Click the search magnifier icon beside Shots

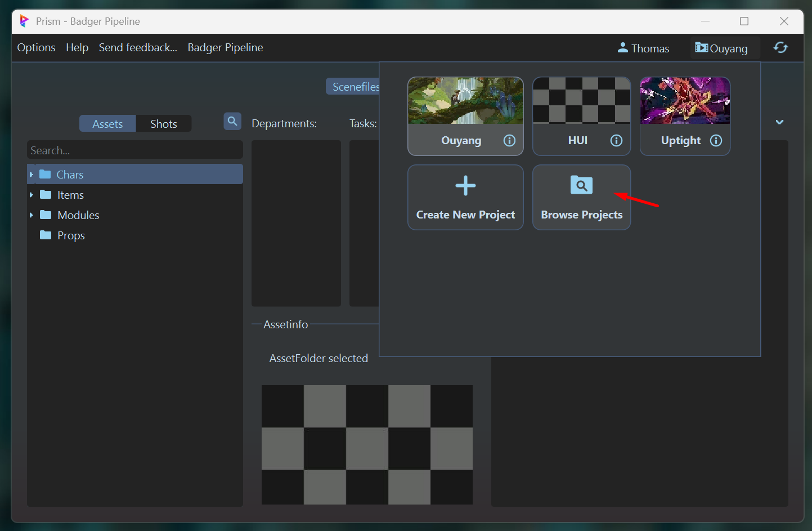(x=232, y=122)
